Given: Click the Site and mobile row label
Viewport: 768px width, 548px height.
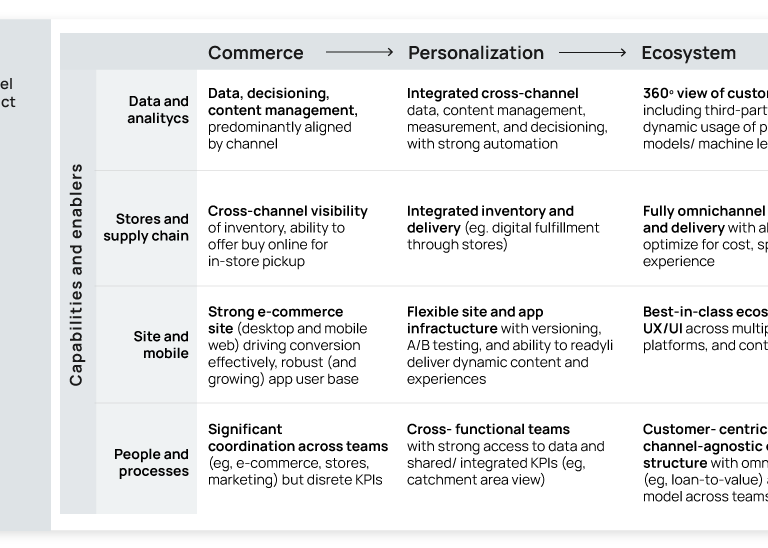Looking at the screenshot, I should click(161, 344).
